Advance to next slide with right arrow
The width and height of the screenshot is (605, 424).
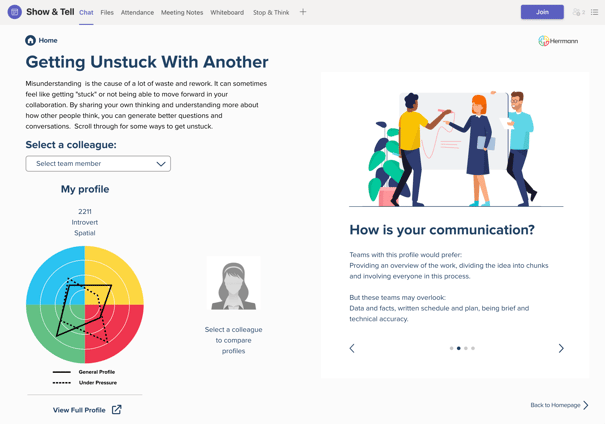(x=561, y=348)
